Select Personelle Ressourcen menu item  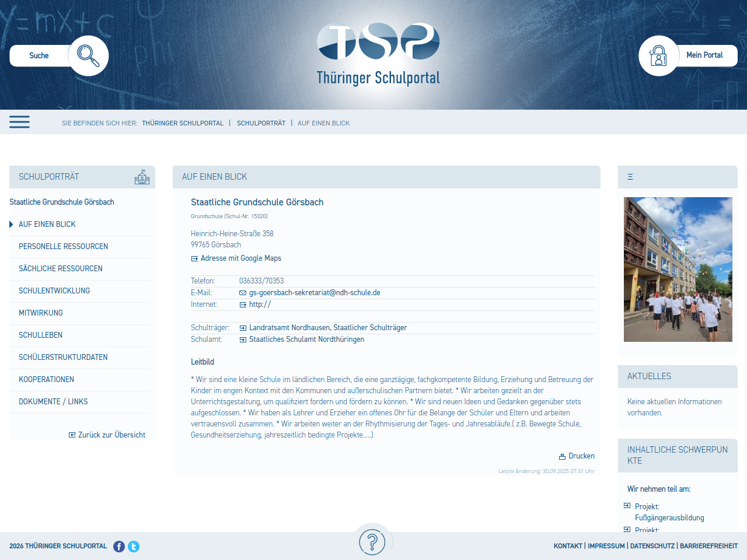pyautogui.click(x=63, y=247)
